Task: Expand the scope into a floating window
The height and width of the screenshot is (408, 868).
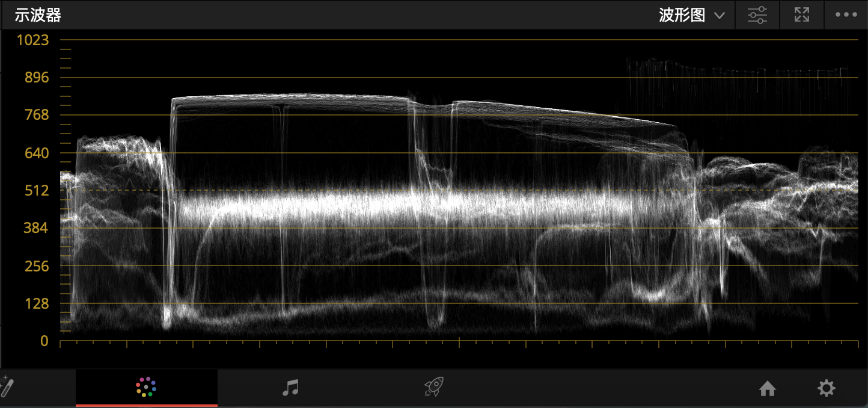Action: [802, 15]
